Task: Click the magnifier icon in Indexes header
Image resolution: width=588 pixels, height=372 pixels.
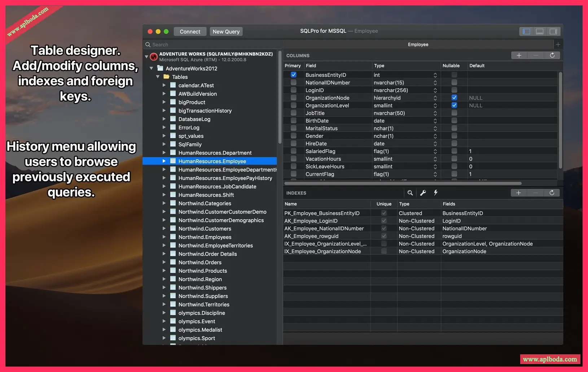Action: pyautogui.click(x=410, y=193)
